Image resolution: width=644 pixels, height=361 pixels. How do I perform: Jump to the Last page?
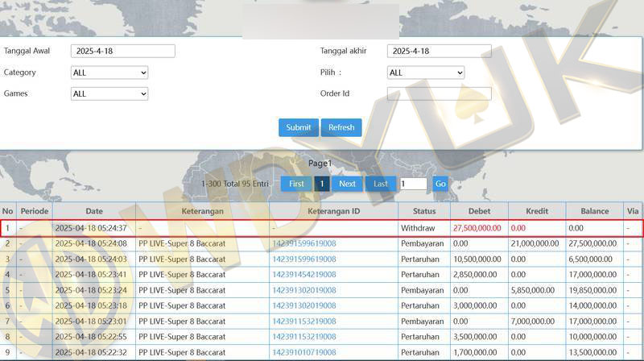tap(381, 184)
